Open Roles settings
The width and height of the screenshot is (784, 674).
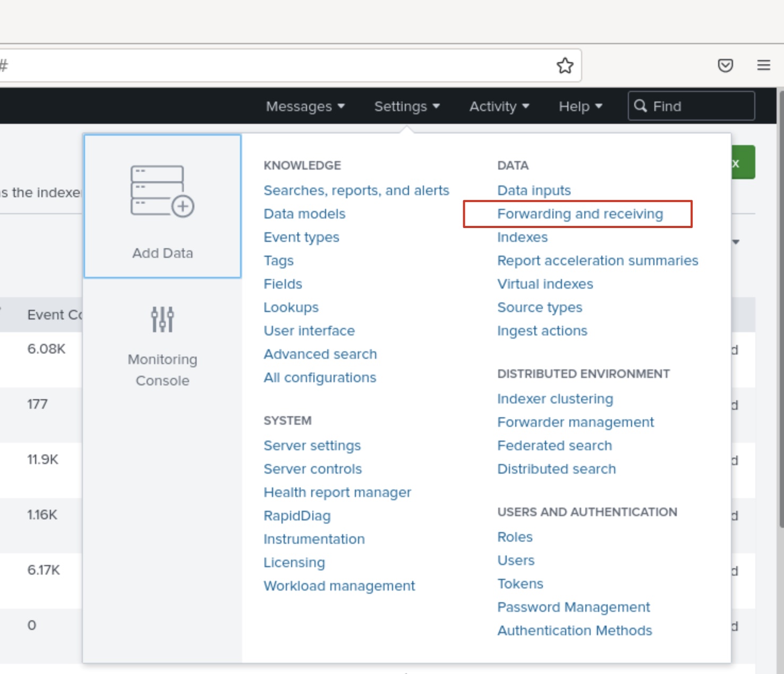click(x=515, y=537)
